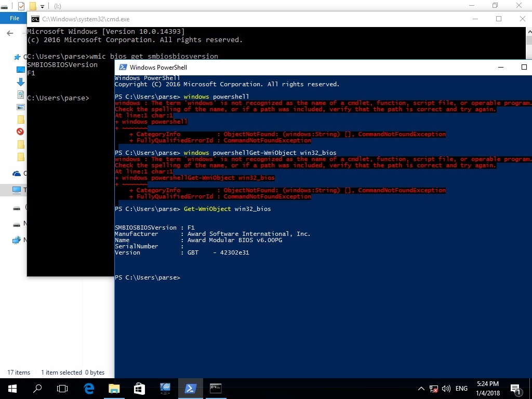Open the Documents icon in Explorer's sidebar
This screenshot has height=399, width=532.
click(20, 95)
